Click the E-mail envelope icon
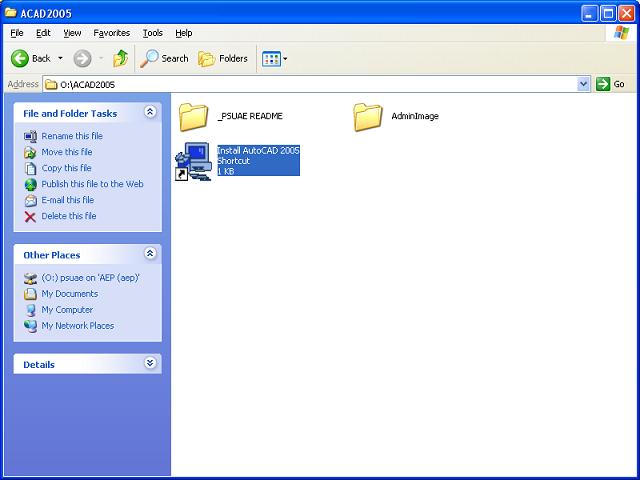The height and width of the screenshot is (480, 640). tap(30, 200)
